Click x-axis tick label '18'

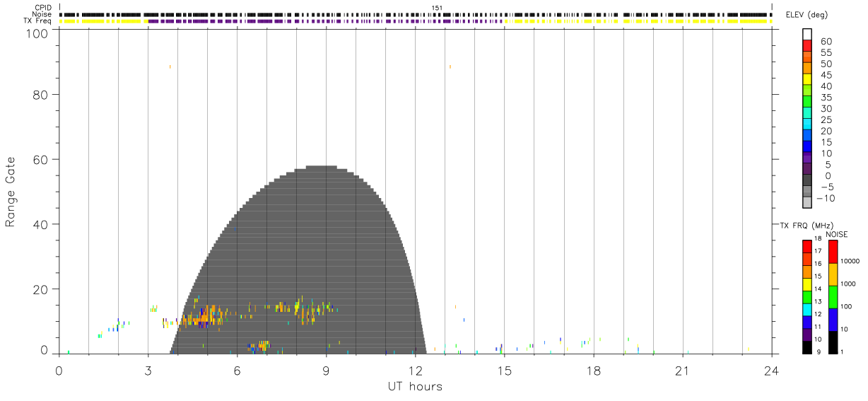pyautogui.click(x=593, y=370)
